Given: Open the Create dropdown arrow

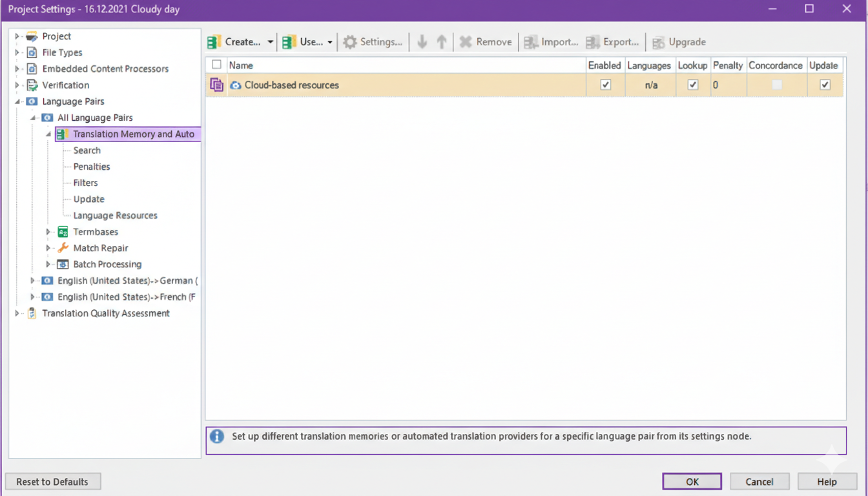Looking at the screenshot, I should pyautogui.click(x=270, y=42).
